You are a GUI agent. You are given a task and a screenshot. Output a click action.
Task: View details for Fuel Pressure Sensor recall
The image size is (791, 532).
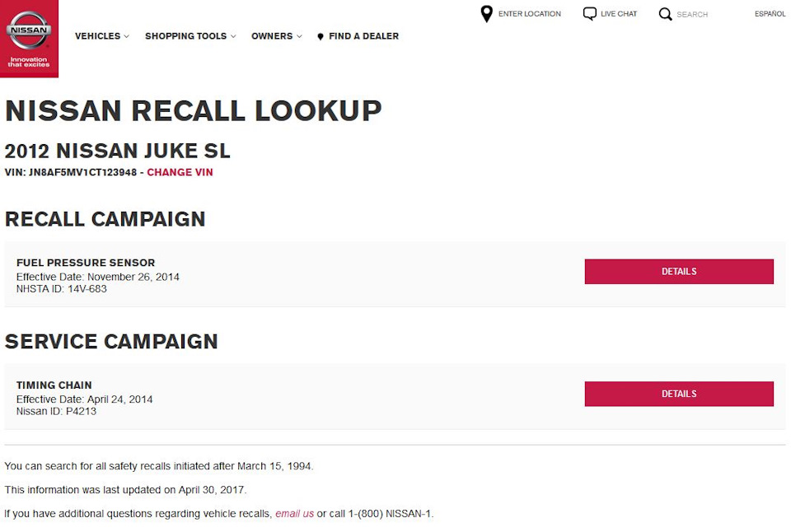tap(679, 272)
